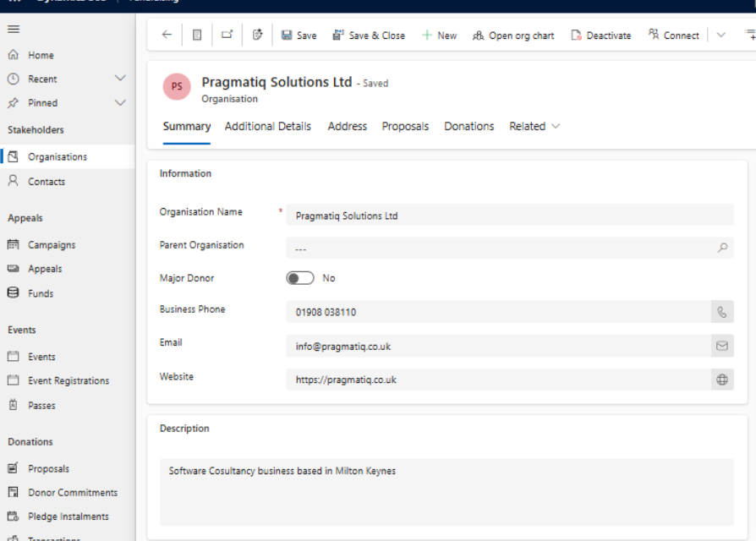Image resolution: width=756 pixels, height=541 pixels.
Task: Expand the Pinned section in sidebar
Action: tap(120, 103)
